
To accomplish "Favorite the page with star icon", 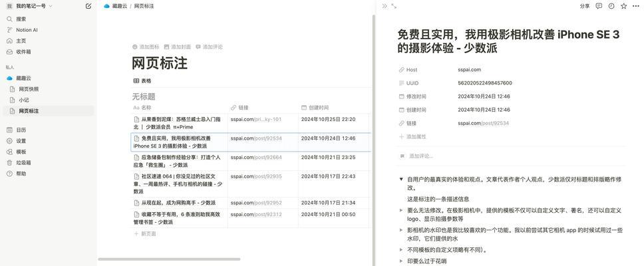I will pos(624,6).
